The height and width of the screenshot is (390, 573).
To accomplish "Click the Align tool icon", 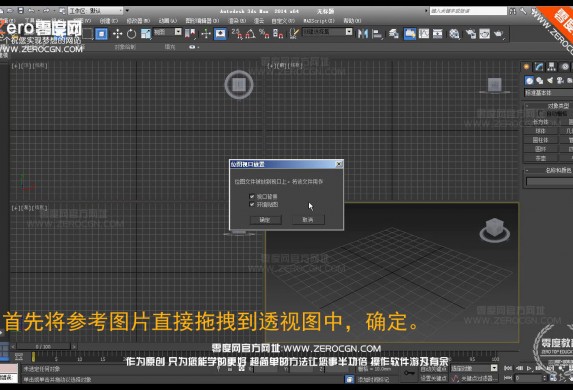I will pos(376,34).
